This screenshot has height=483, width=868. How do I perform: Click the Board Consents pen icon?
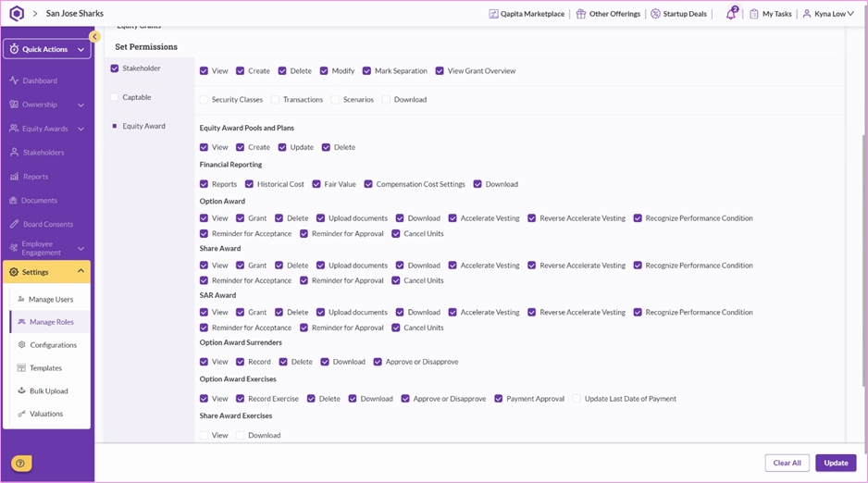[14, 224]
